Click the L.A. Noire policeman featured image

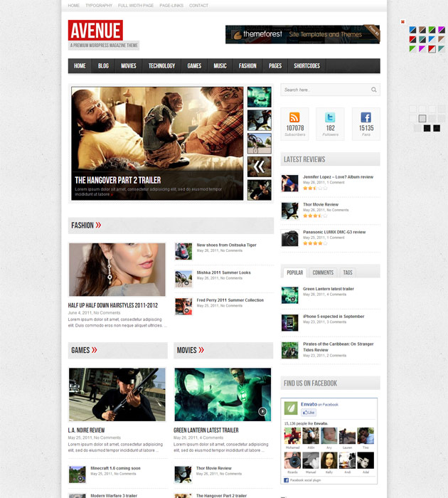(x=117, y=394)
